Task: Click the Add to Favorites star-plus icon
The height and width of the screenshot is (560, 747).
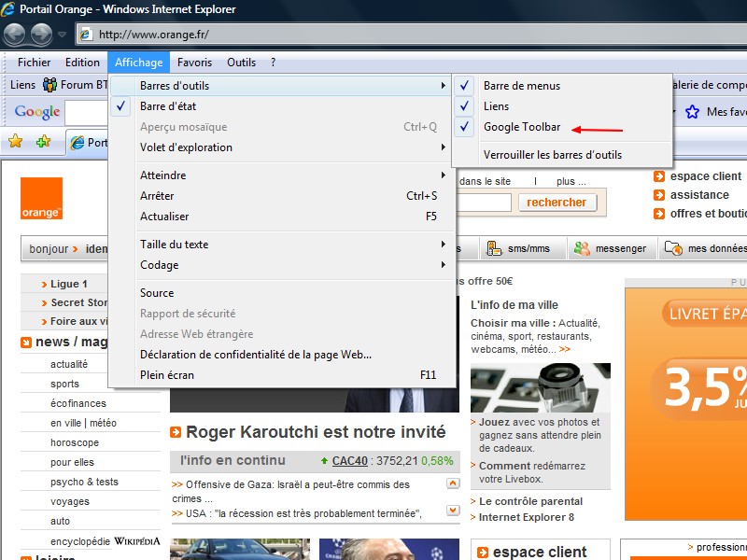Action: [x=43, y=142]
